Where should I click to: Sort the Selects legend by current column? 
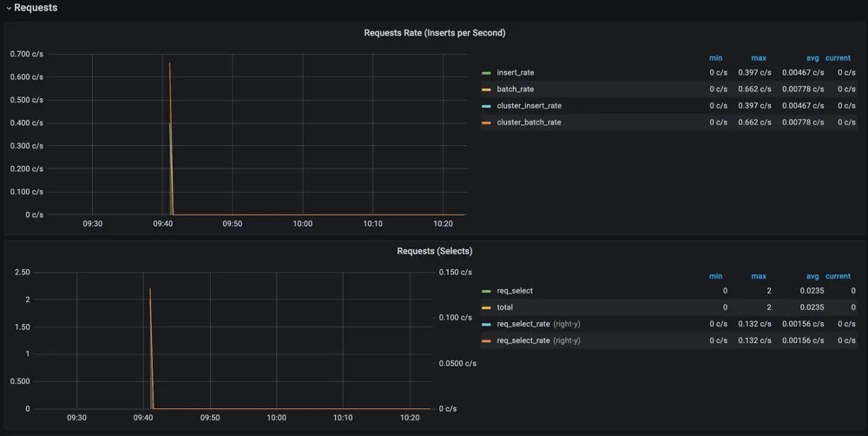tap(838, 276)
